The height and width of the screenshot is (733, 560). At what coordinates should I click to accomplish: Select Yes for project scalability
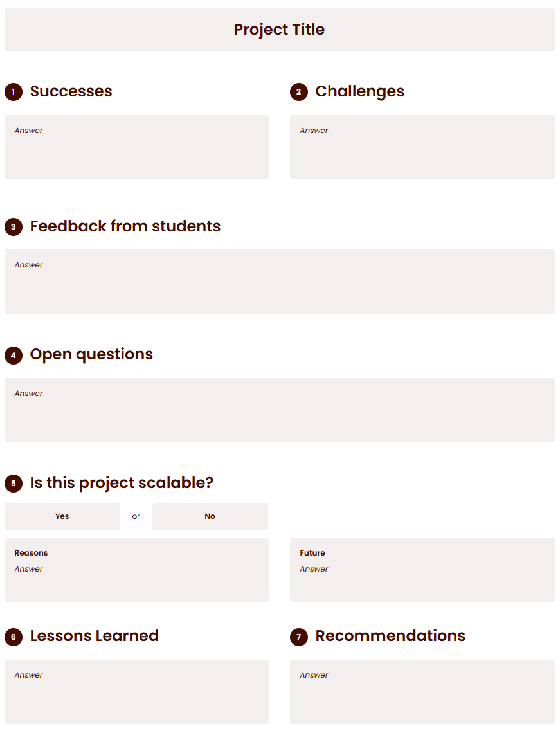[62, 516]
